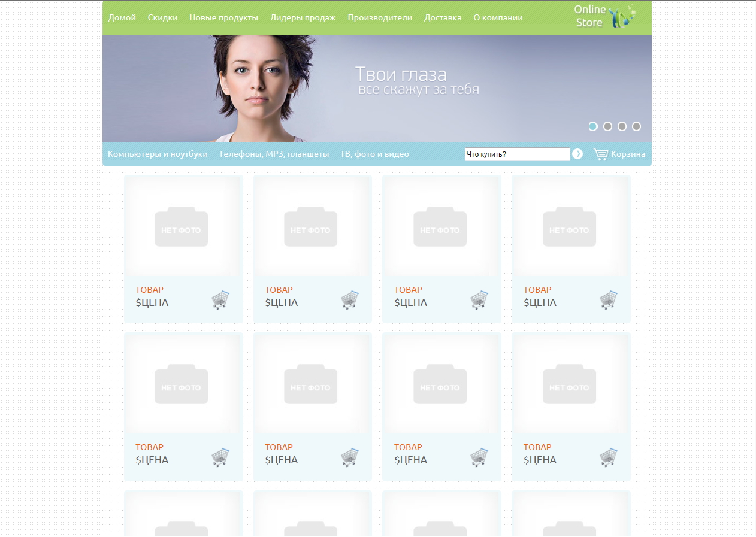Click ТОВАР title of first row second product
Viewport: 756px width, 537px height.
point(279,290)
